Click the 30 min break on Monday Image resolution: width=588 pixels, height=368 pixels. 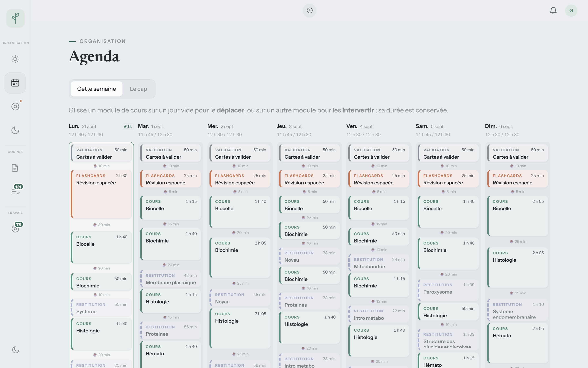[x=101, y=225]
